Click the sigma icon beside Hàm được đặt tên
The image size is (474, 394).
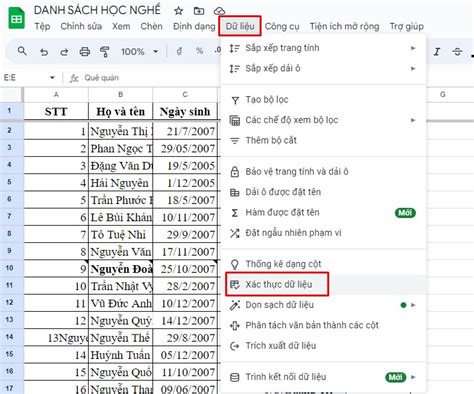(x=235, y=213)
